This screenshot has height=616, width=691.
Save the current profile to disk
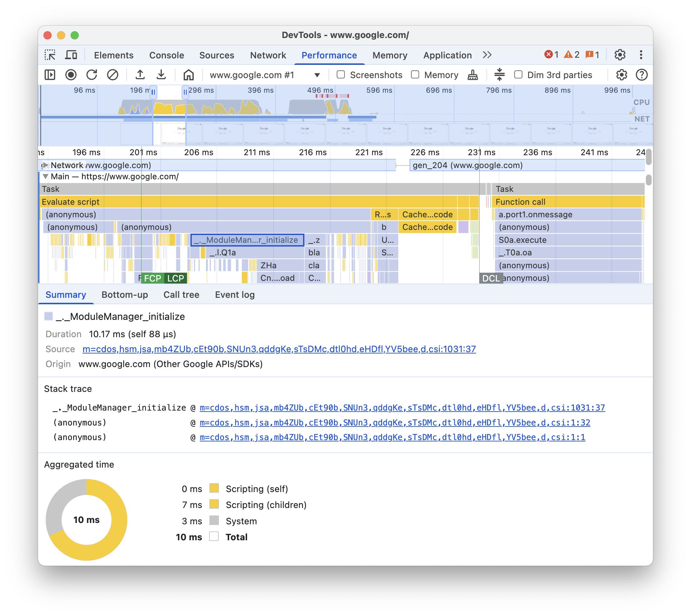point(161,75)
